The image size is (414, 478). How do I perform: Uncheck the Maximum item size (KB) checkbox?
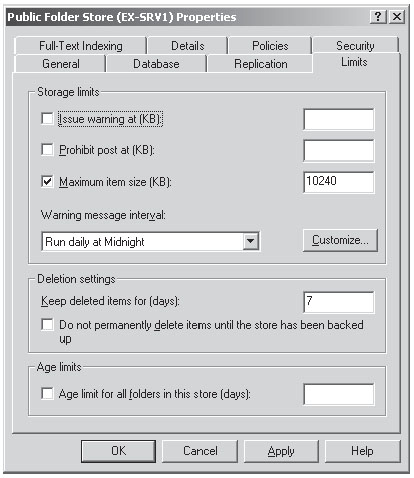pos(47,182)
